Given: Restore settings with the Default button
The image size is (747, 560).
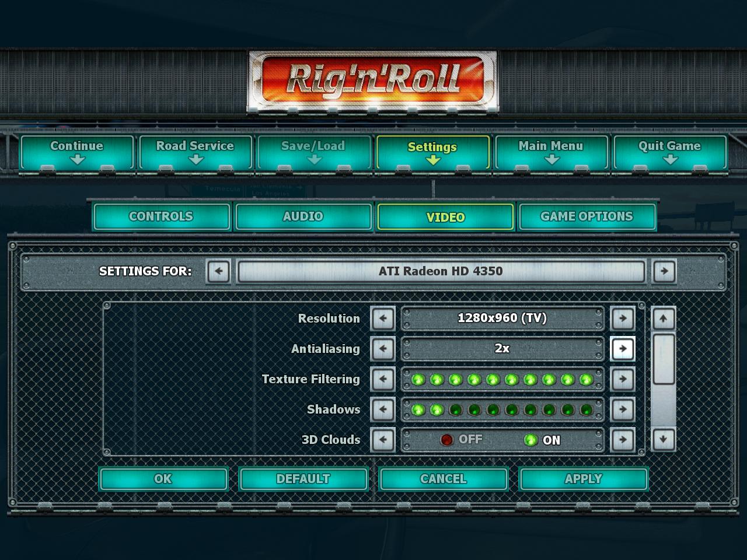Looking at the screenshot, I should point(303,479).
